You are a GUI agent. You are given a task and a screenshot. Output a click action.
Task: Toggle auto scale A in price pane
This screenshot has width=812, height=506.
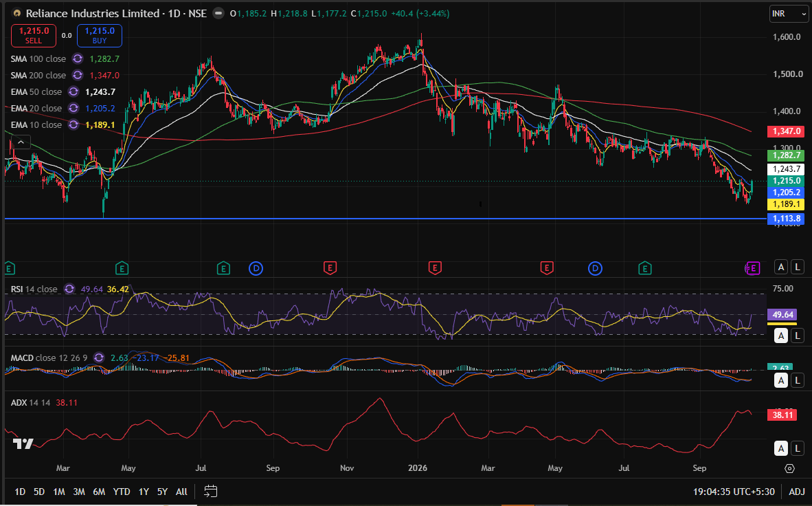781,267
